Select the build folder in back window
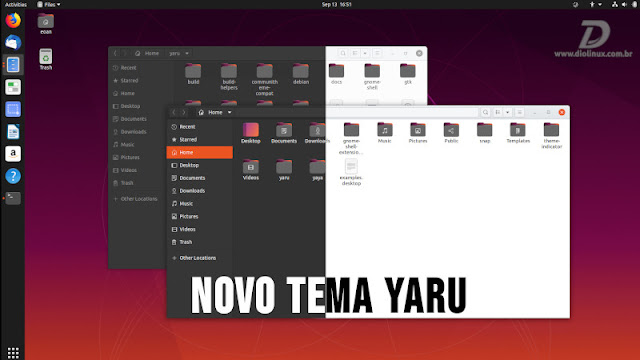 coord(193,74)
